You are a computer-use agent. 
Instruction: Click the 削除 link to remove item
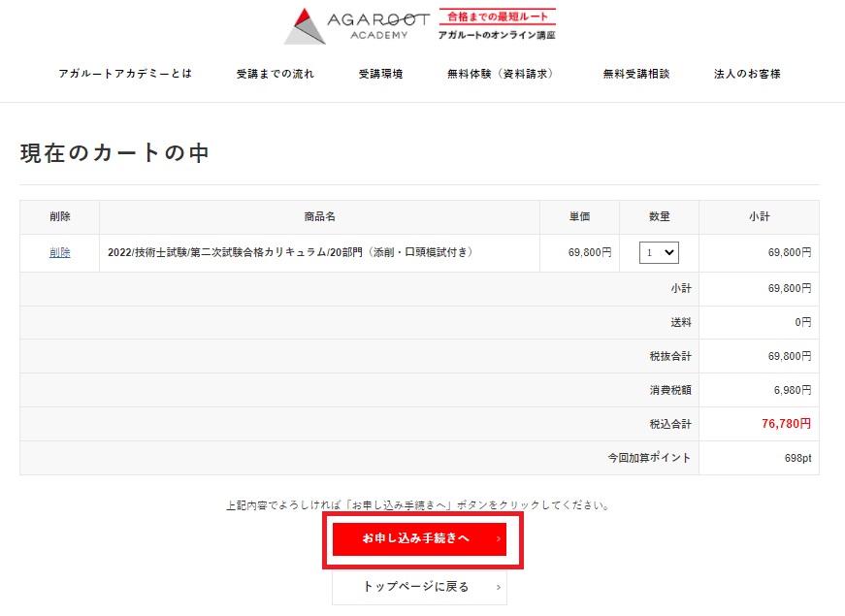coord(60,253)
